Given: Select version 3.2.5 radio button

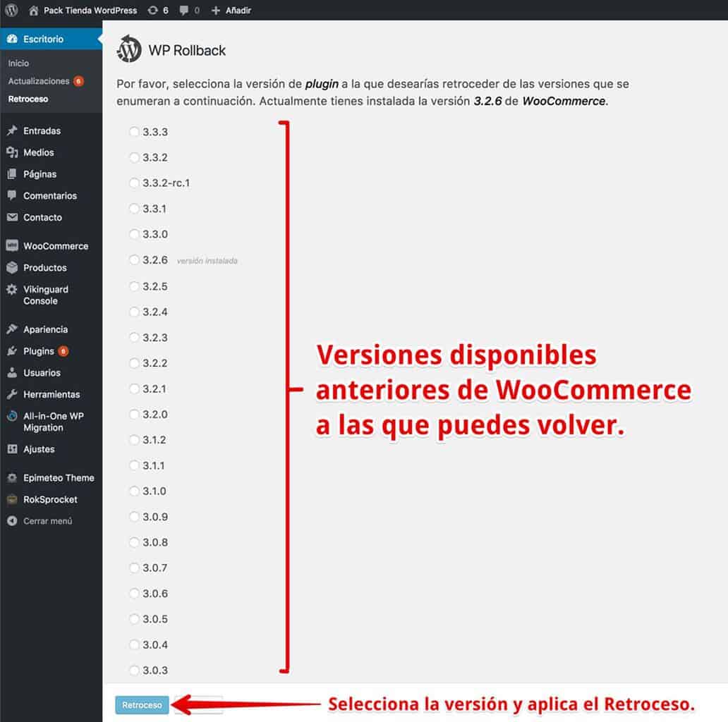Looking at the screenshot, I should [134, 286].
